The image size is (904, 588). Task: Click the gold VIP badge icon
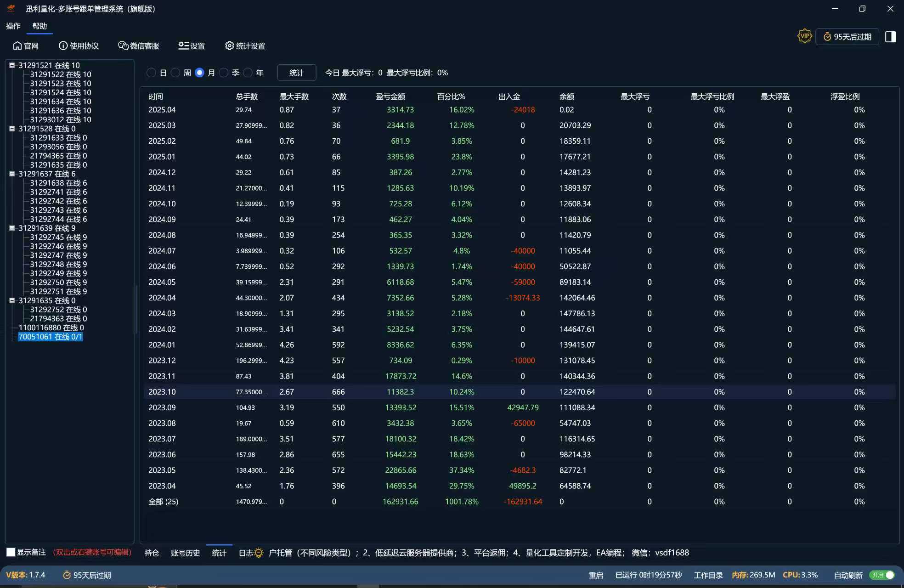[804, 36]
